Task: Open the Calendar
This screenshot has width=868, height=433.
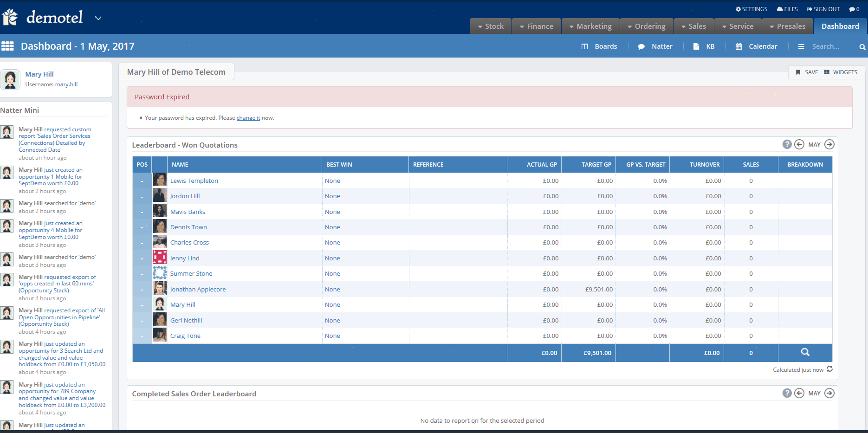Action: pyautogui.click(x=757, y=46)
